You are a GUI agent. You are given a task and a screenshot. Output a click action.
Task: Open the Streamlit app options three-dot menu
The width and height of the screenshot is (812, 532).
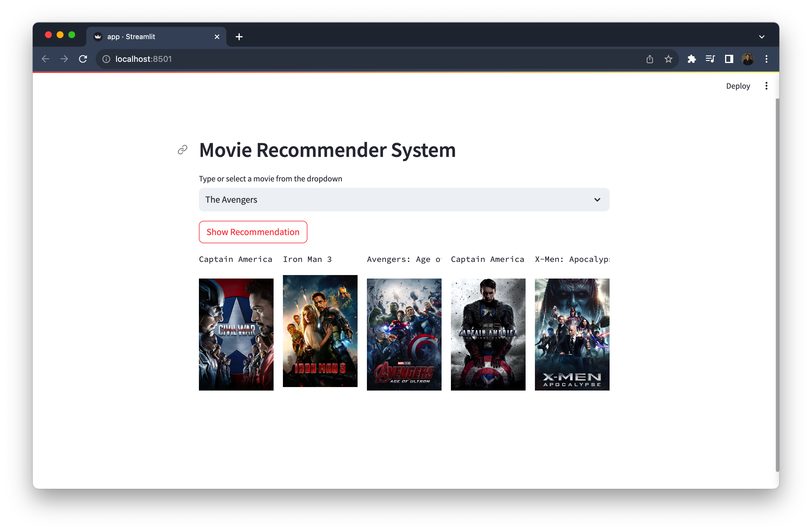tap(766, 86)
